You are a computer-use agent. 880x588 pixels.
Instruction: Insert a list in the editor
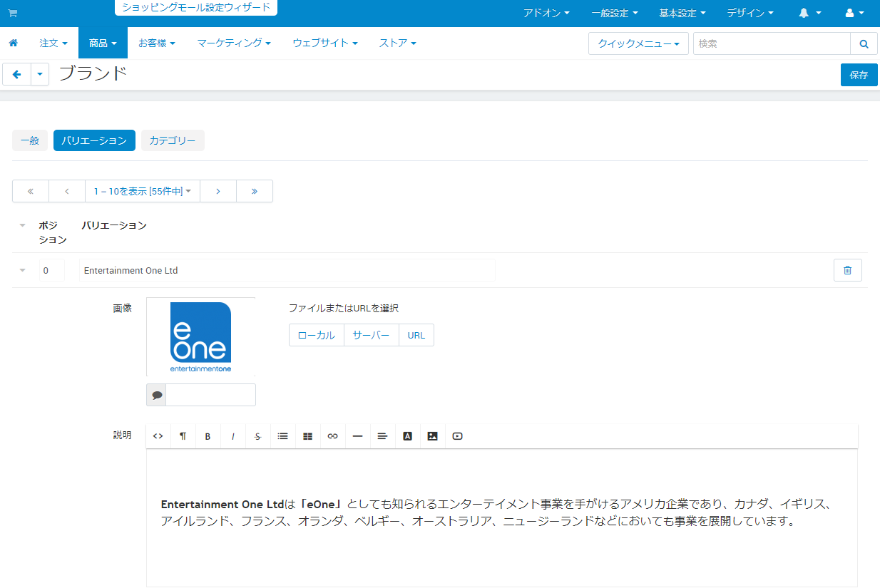tap(283, 436)
